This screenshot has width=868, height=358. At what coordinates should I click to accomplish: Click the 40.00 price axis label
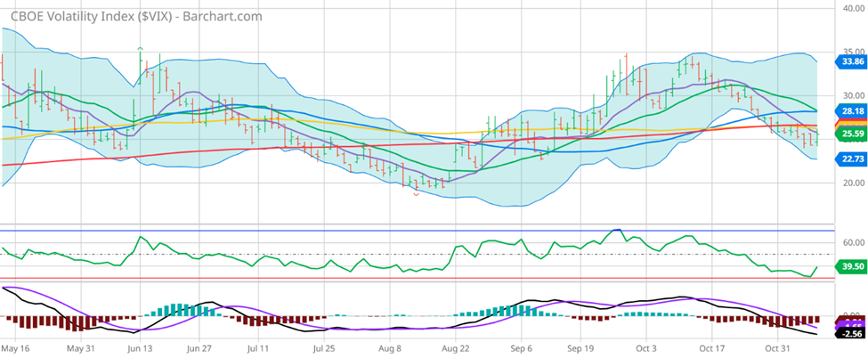pos(853,9)
